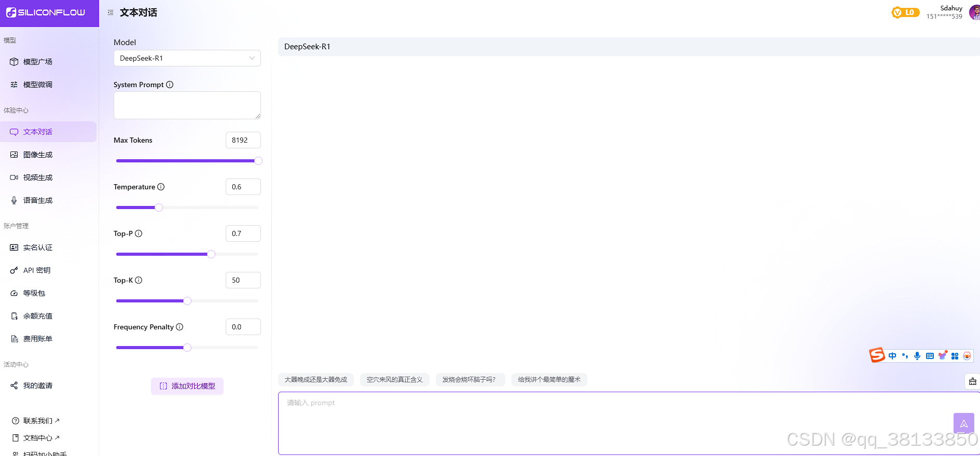
Task: Click the Frequency Penalty info icon
Action: pyautogui.click(x=180, y=327)
